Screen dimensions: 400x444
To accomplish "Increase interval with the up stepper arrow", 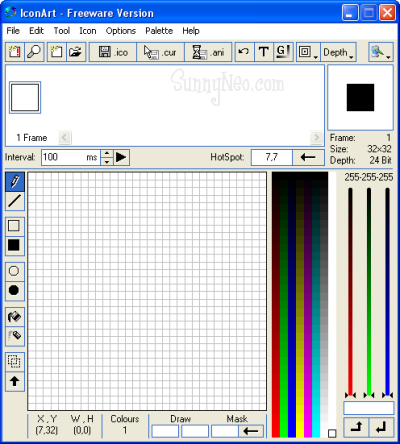I will click(107, 153).
